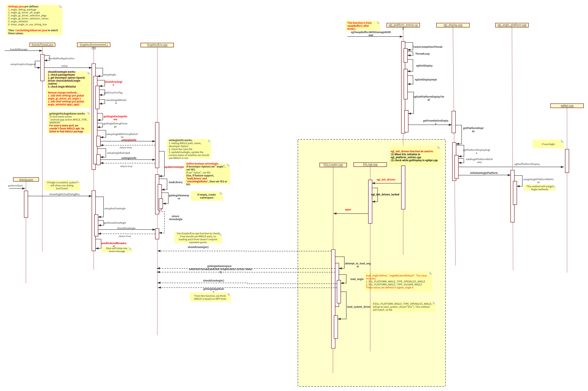The image size is (588, 391).
Task: Select the GraphicsEnv.cpp lifeline header
Action: tap(157, 45)
